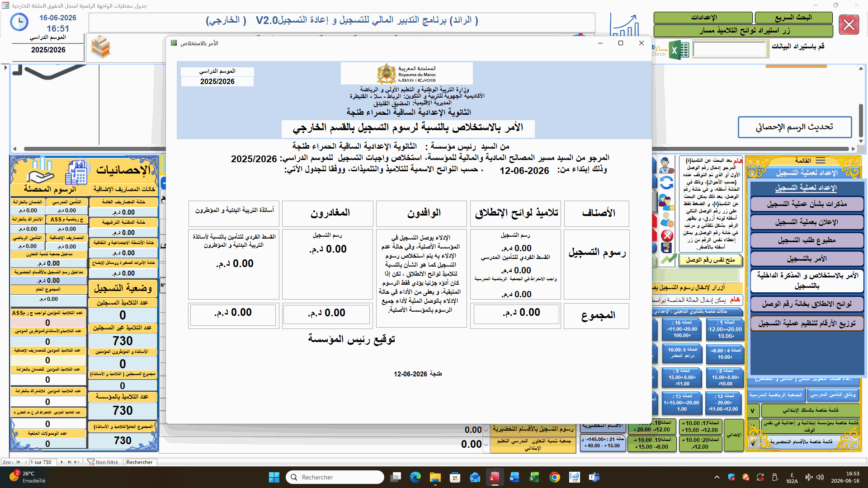Image resolution: width=868 pixels, height=488 pixels.
Task: Click the save-edit diskette icon
Action: [x=666, y=248]
